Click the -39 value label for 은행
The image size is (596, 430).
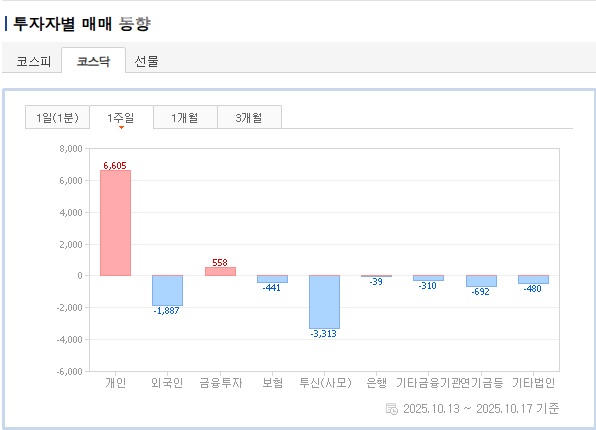(376, 282)
